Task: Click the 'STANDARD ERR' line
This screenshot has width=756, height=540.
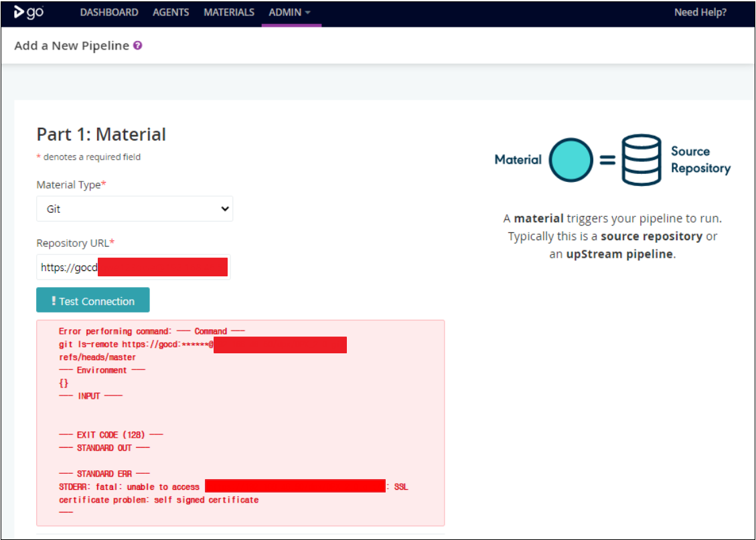Action: pyautogui.click(x=104, y=474)
